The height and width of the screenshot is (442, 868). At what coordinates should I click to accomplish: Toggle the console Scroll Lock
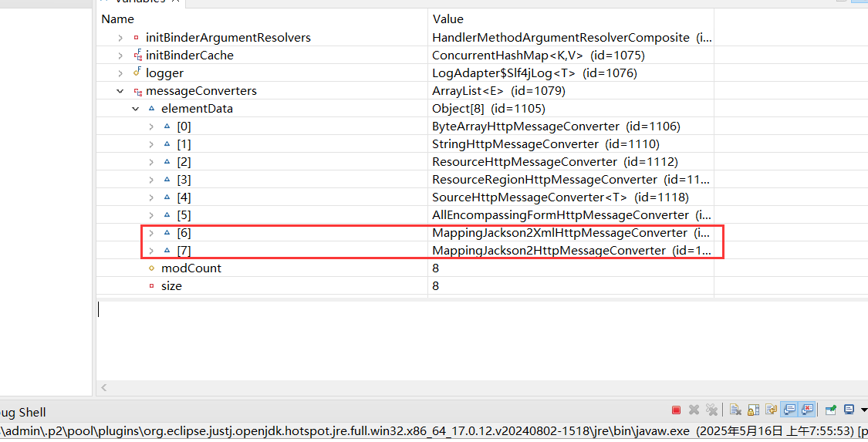click(753, 410)
